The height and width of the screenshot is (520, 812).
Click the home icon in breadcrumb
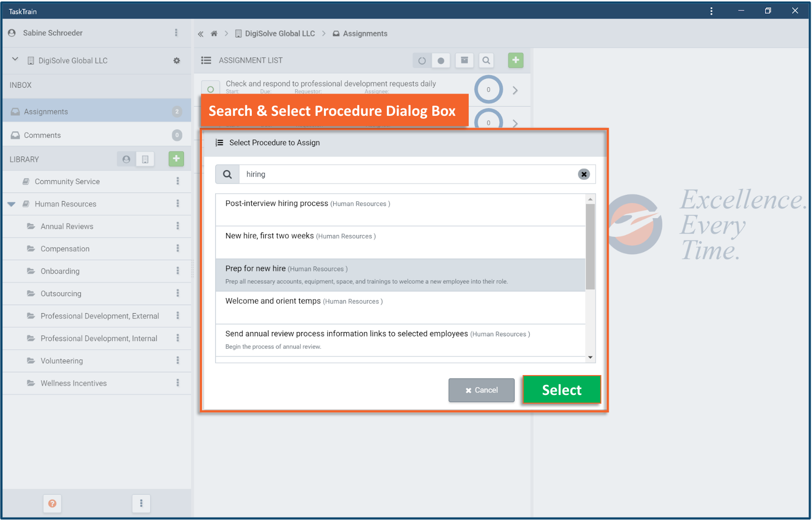click(x=214, y=33)
